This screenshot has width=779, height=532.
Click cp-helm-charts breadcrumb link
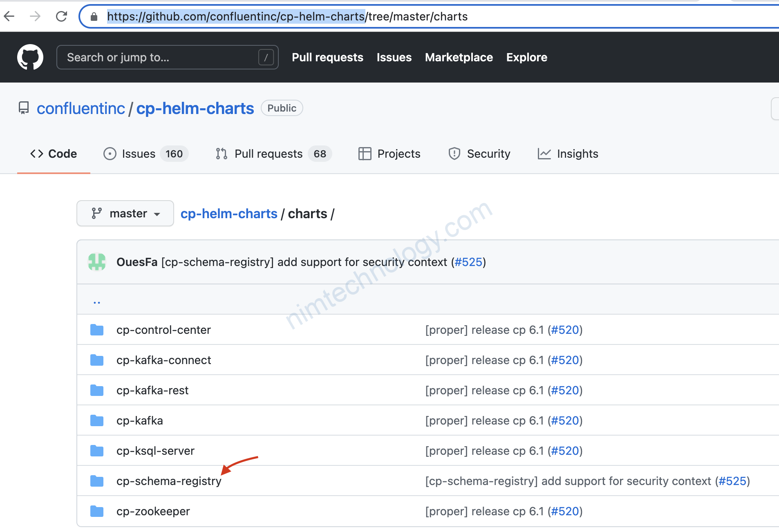point(229,214)
